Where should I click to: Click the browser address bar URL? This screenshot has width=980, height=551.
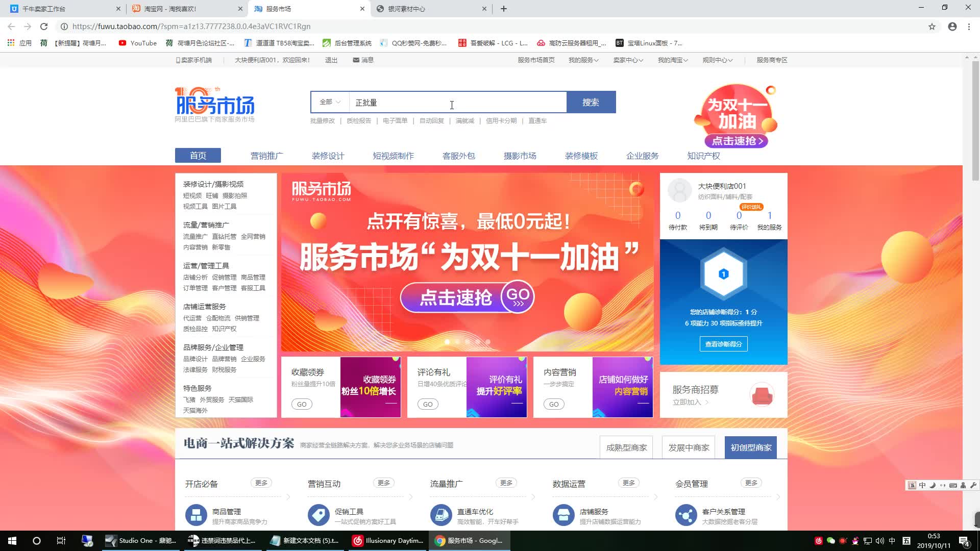click(x=191, y=27)
